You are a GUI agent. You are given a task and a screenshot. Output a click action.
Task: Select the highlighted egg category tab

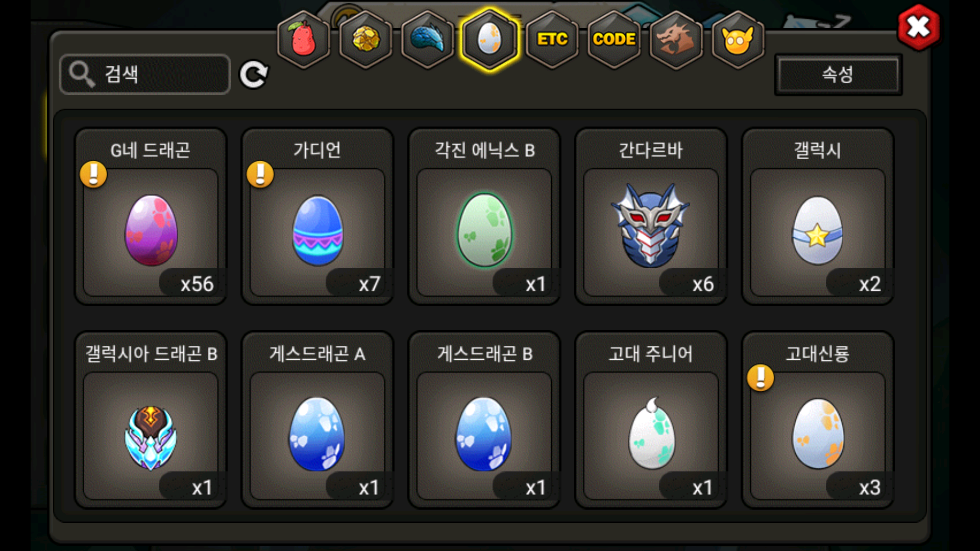coord(490,39)
